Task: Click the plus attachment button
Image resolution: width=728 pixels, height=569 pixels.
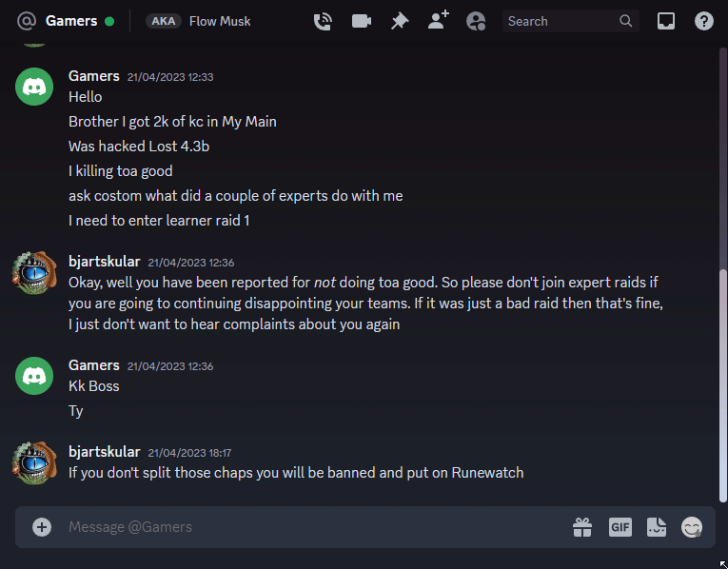Action: click(42, 527)
